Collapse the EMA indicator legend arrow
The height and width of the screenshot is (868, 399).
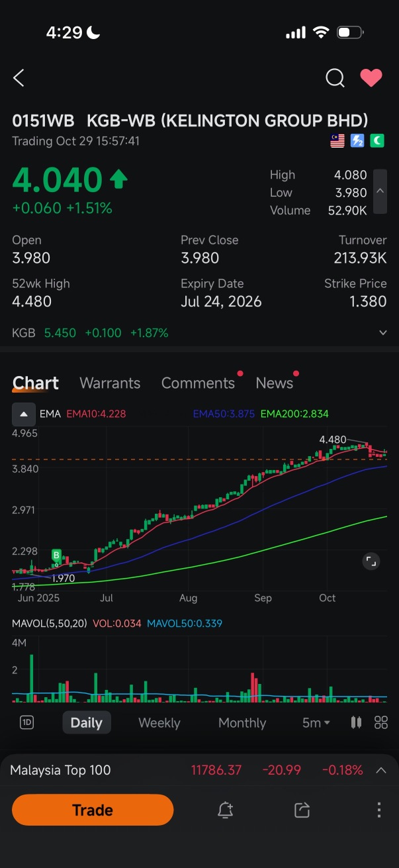click(x=24, y=414)
